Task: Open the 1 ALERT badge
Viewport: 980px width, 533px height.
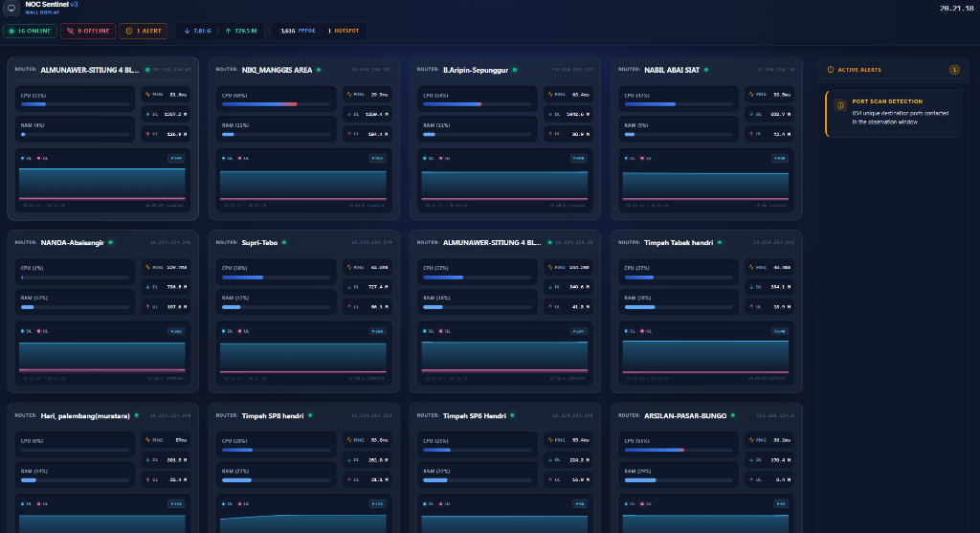Action: [x=144, y=31]
